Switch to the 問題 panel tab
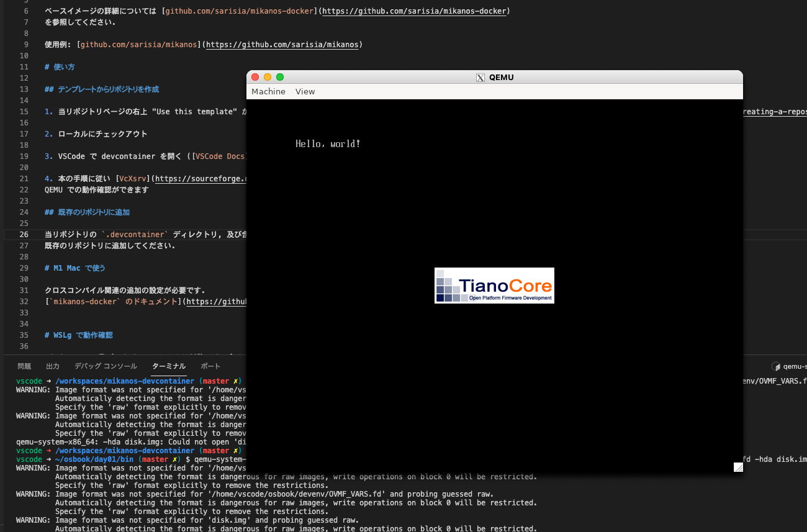Image resolution: width=807 pixels, height=532 pixels. [24, 366]
